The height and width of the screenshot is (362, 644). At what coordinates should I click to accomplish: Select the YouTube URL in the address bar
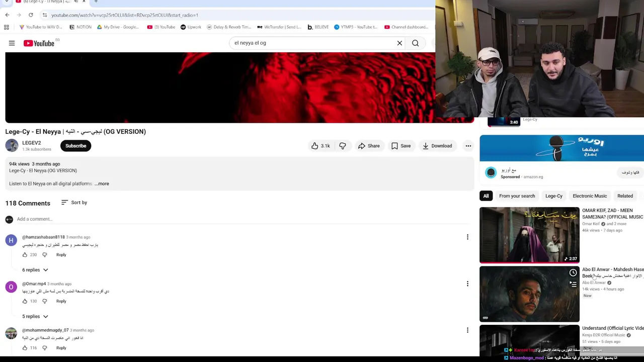(125, 15)
